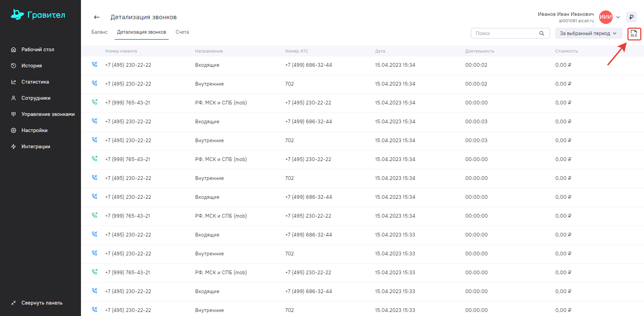Click incoming call icon in first row

click(94, 64)
